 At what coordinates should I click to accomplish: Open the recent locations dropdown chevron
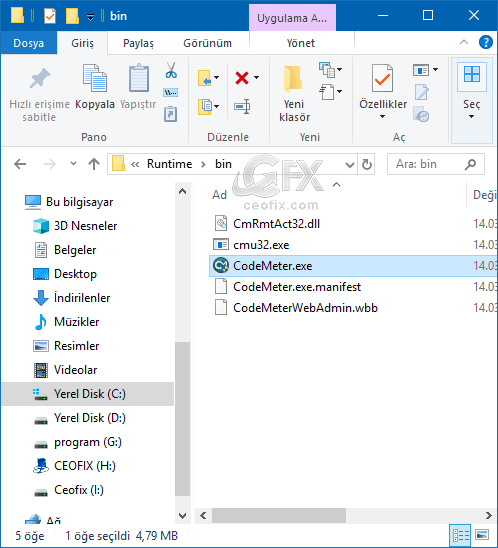click(x=73, y=164)
